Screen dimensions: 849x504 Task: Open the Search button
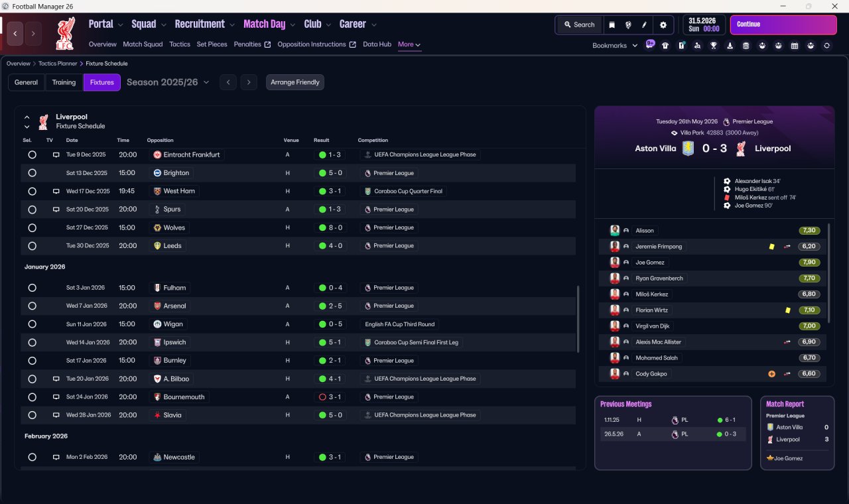[x=579, y=25]
